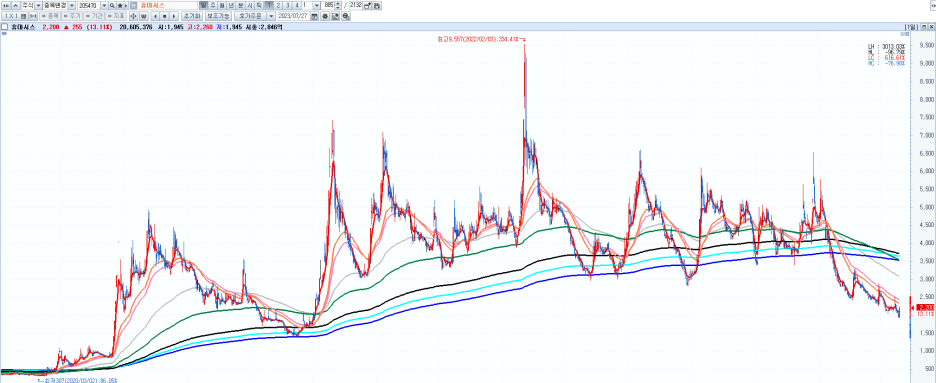Toggle the 기간 sync button
Viewport: 936px width, 383px height.
point(94,16)
